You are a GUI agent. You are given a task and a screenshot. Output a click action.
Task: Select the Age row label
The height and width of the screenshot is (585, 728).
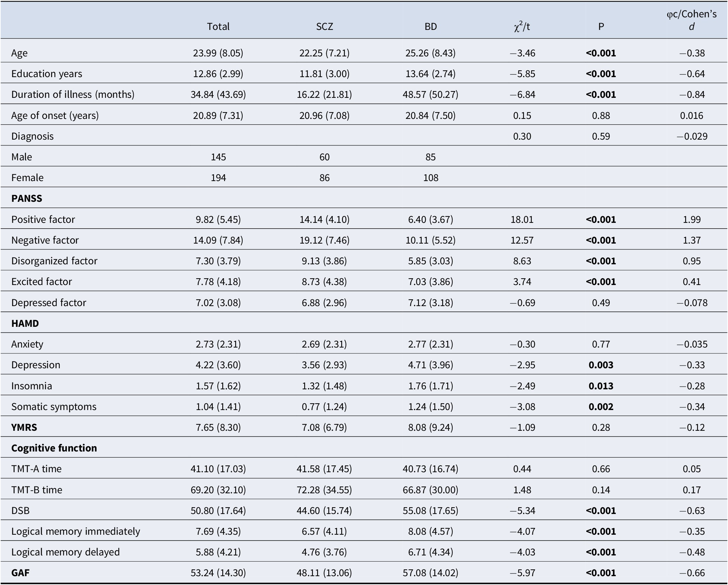19,53
